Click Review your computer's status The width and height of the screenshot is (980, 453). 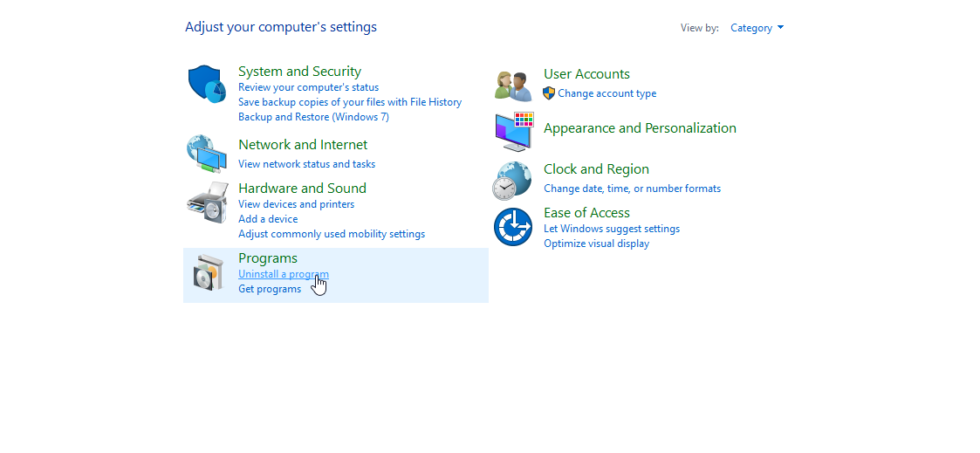[x=308, y=87]
